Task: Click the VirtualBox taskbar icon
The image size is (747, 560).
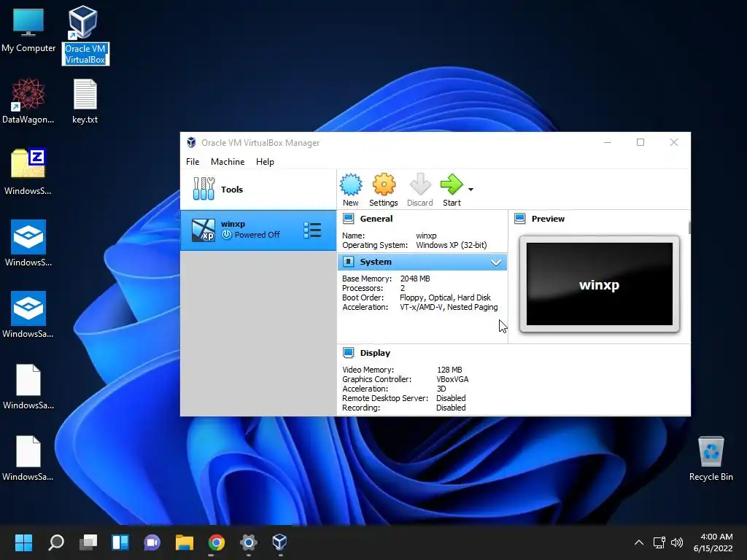Action: tap(280, 542)
